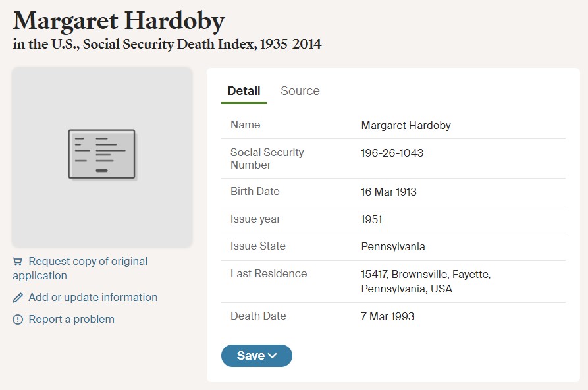Click the blue Save button label
The height and width of the screenshot is (390, 588).
pos(250,356)
